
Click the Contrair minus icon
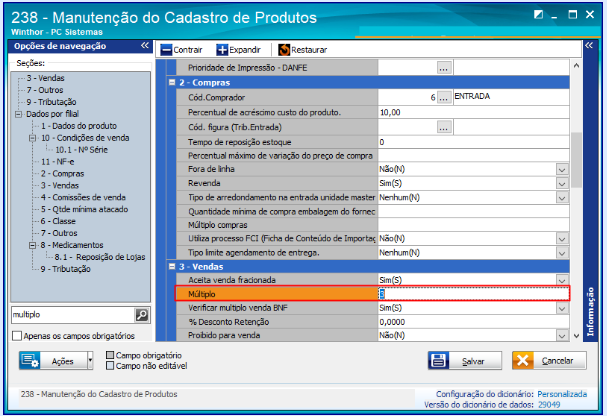pyautogui.click(x=166, y=50)
